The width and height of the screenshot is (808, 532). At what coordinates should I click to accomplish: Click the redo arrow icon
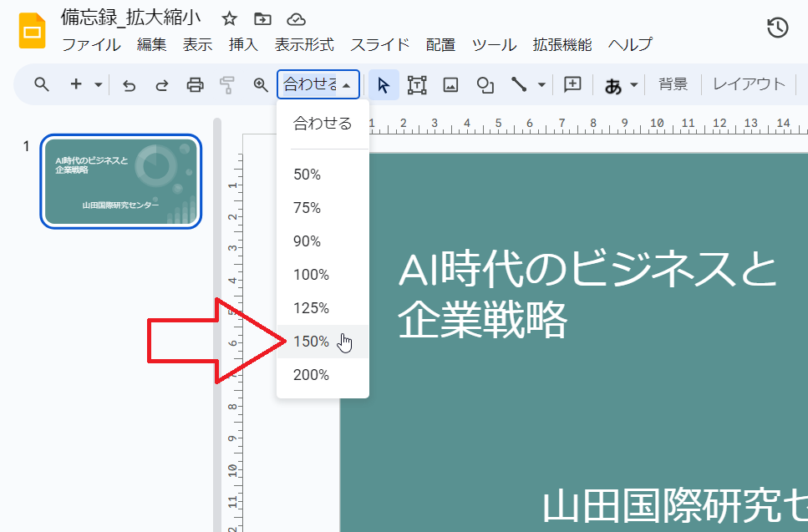(x=162, y=85)
